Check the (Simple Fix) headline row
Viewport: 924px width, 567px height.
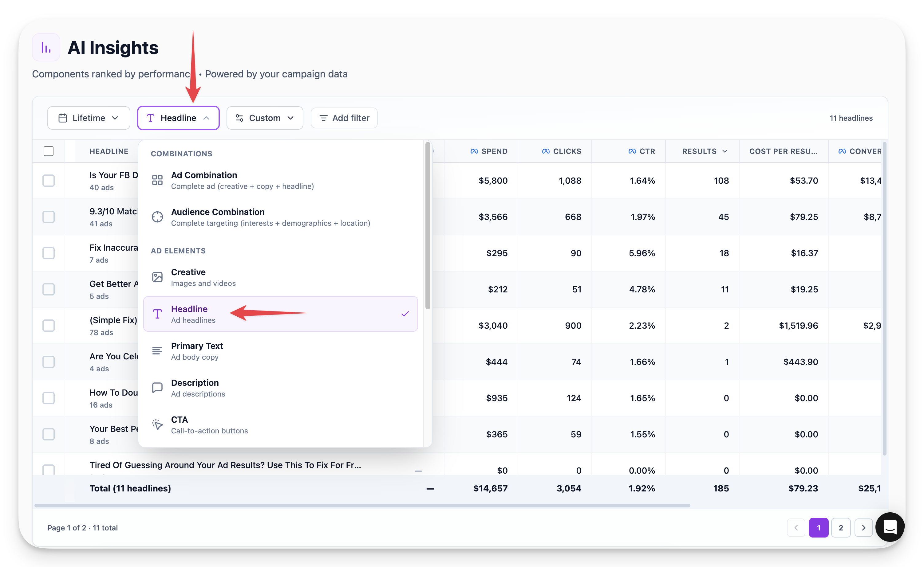[x=49, y=326]
